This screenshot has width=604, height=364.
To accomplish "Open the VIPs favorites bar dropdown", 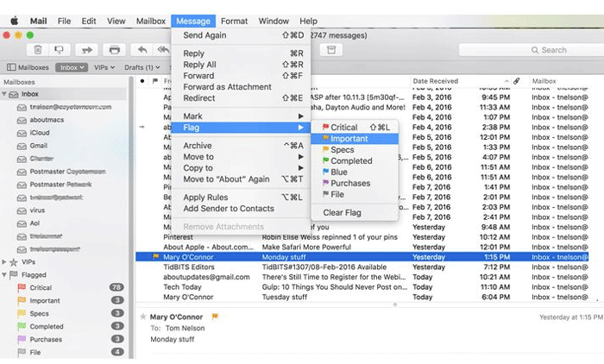I will pos(104,67).
